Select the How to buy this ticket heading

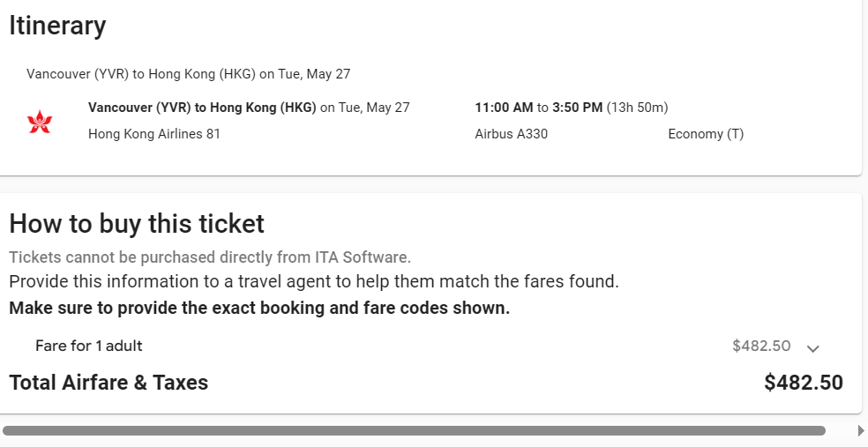click(137, 224)
